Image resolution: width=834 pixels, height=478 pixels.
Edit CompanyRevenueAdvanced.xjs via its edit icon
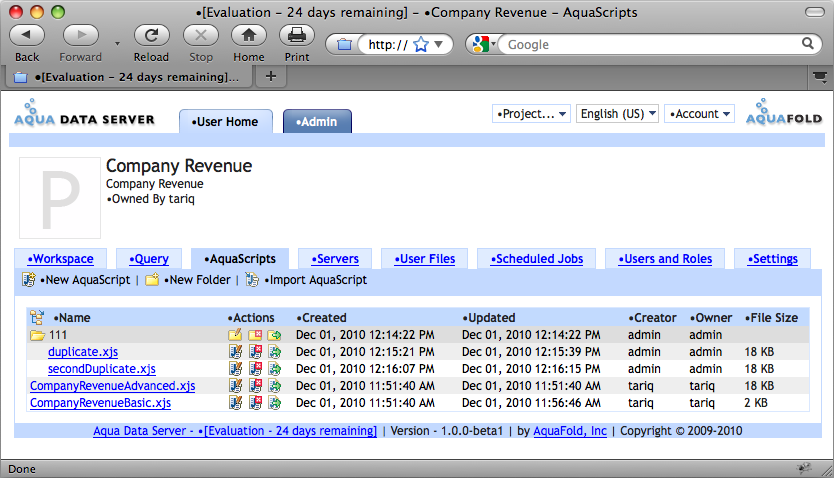[235, 386]
